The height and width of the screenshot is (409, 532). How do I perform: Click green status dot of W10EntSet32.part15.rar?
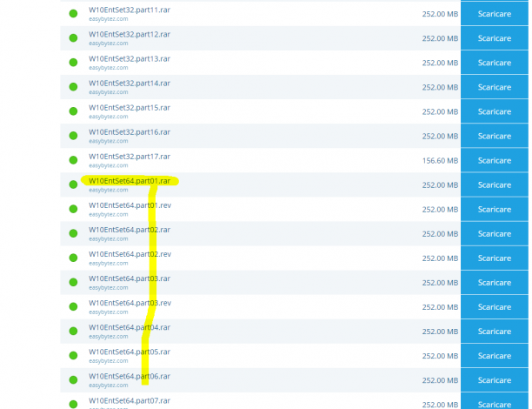[73, 111]
